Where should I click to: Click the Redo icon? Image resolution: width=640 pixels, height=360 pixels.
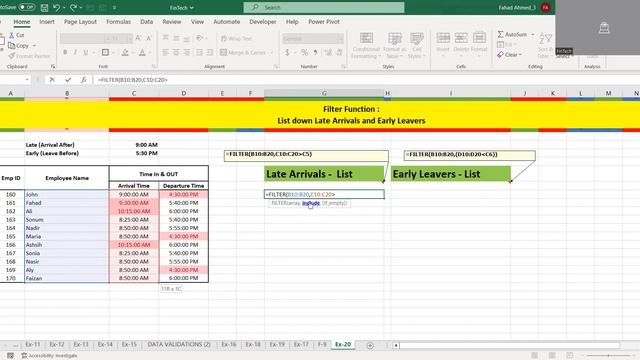coord(73,7)
